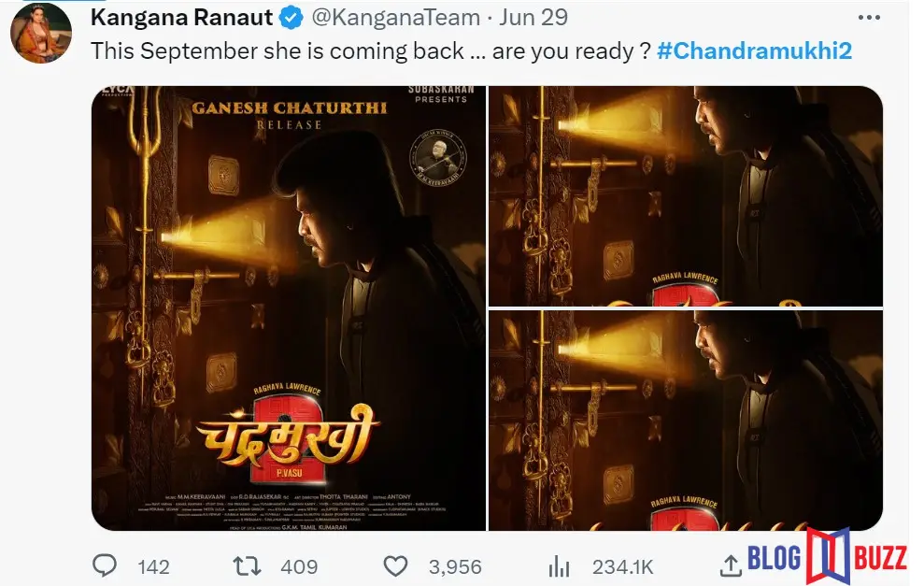Open Kangana Ranaut profile avatar
This screenshot has width=924, height=586.
pyautogui.click(x=41, y=32)
